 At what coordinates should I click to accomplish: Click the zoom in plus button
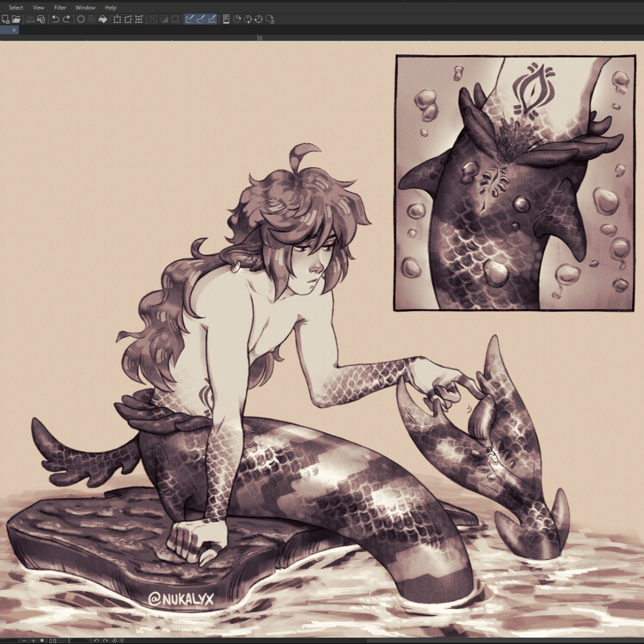(33, 640)
